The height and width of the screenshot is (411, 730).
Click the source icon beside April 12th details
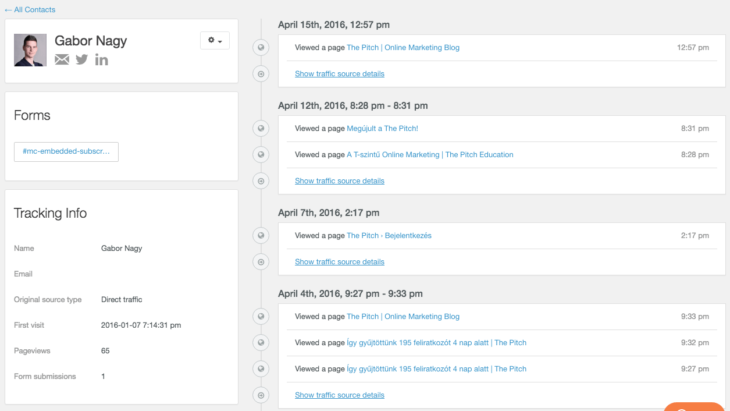(x=261, y=181)
